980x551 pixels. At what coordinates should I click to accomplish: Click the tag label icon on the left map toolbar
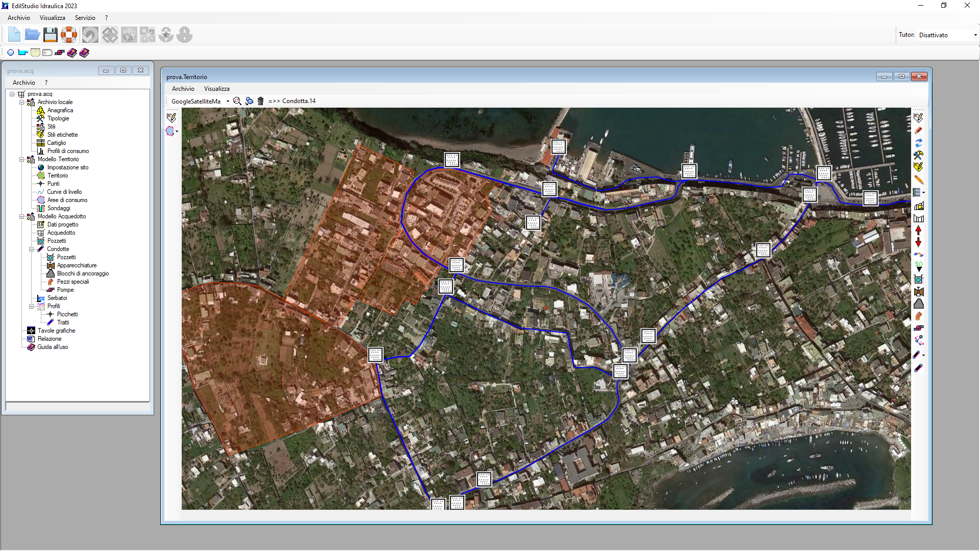171,118
